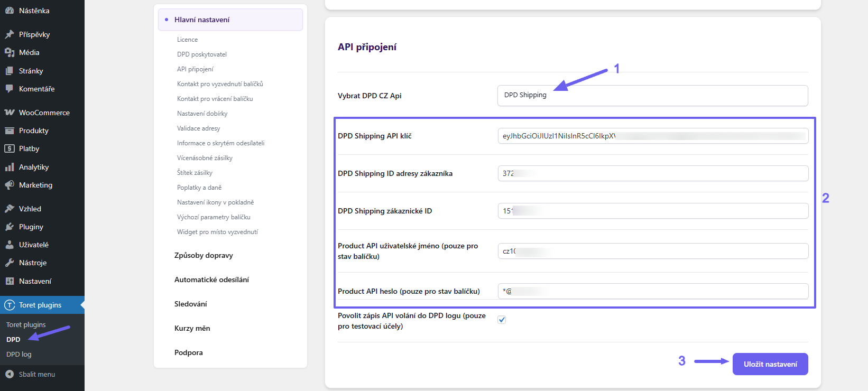Click Sbalit menu text
The image size is (868, 391).
click(x=37, y=374)
